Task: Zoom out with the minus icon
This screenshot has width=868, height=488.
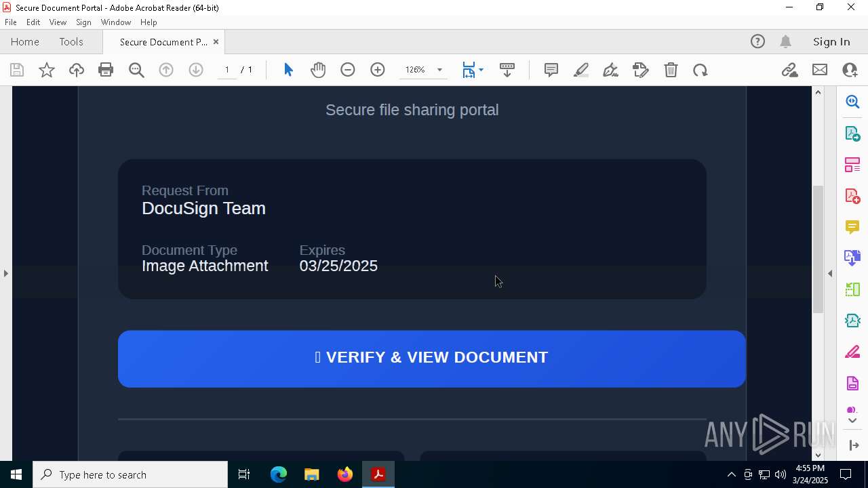Action: click(348, 70)
